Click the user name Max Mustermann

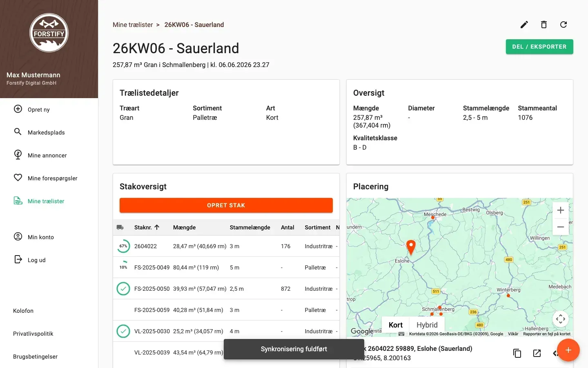[33, 75]
